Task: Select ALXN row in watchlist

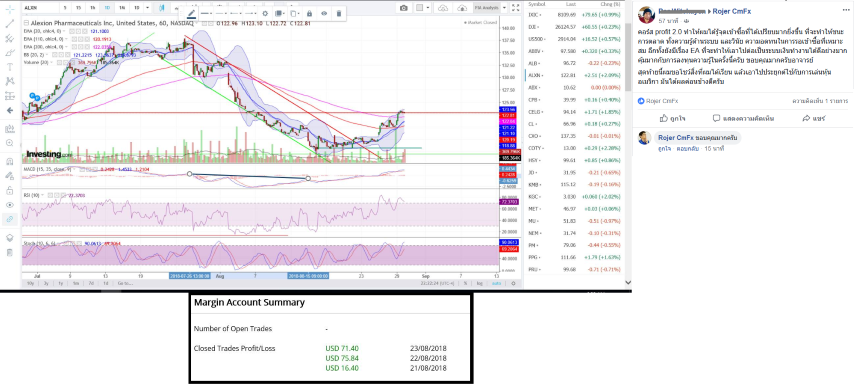Action: [x=575, y=76]
